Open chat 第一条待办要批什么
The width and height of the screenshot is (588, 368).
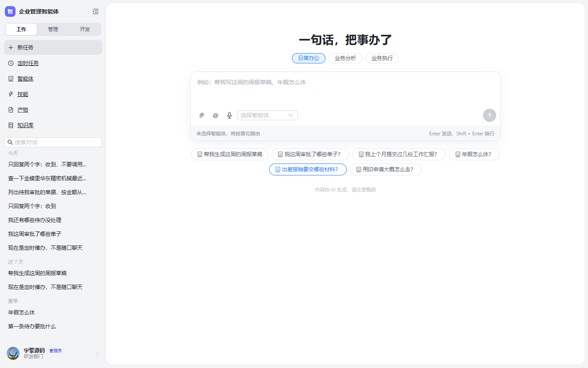pyautogui.click(x=53, y=326)
